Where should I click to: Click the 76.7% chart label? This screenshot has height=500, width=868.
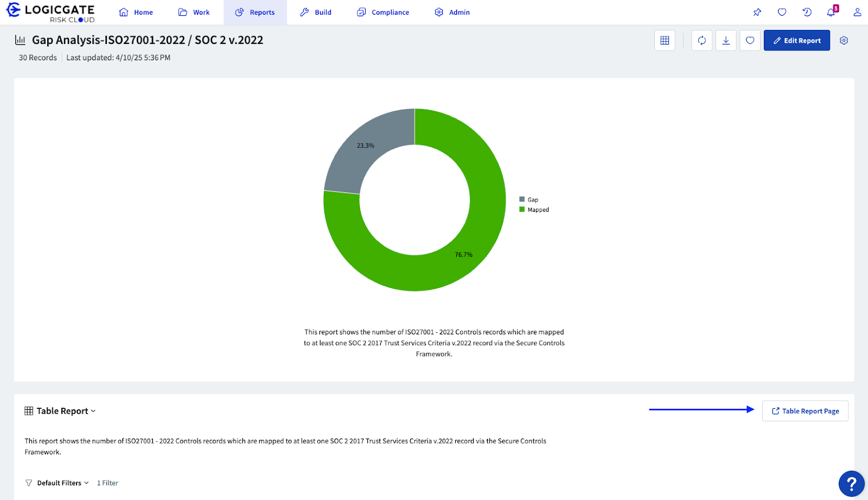point(464,255)
